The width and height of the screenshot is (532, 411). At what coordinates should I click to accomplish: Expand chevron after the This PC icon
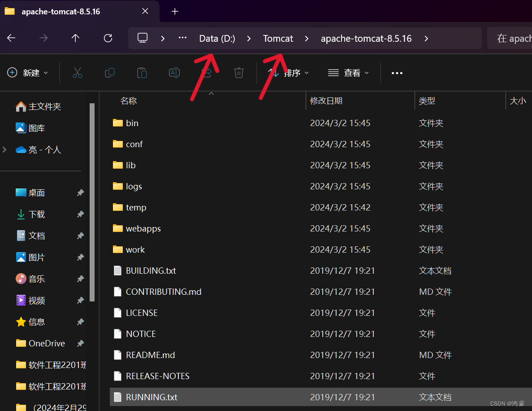point(163,39)
